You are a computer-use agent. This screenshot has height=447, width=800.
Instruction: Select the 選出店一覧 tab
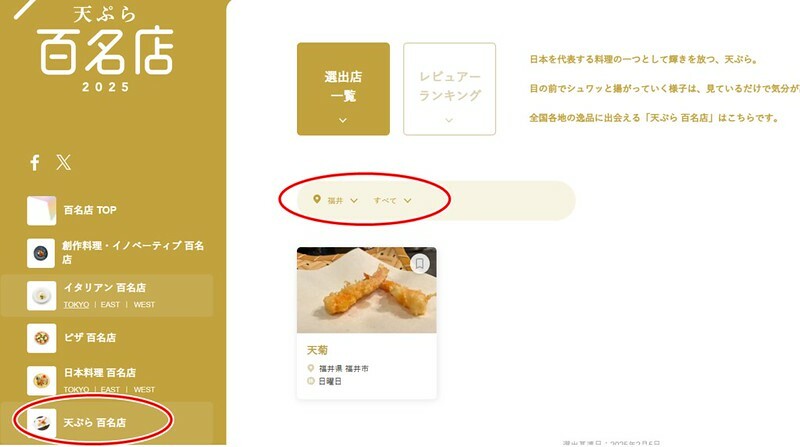[343, 89]
